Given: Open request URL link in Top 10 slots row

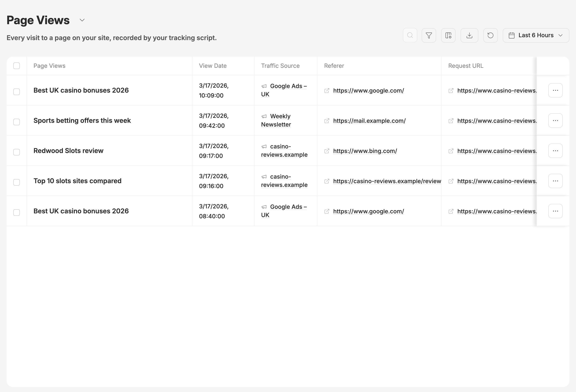Looking at the screenshot, I should coord(497,181).
